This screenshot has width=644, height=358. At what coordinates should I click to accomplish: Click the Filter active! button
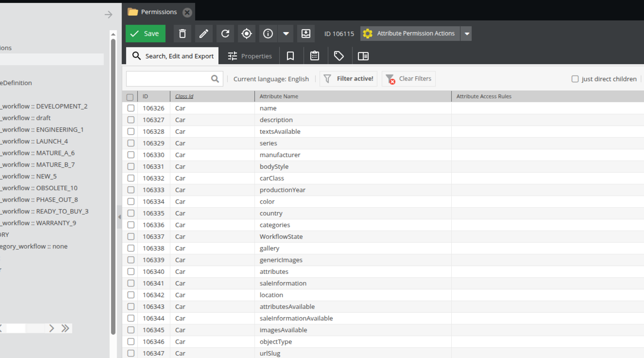[348, 79]
